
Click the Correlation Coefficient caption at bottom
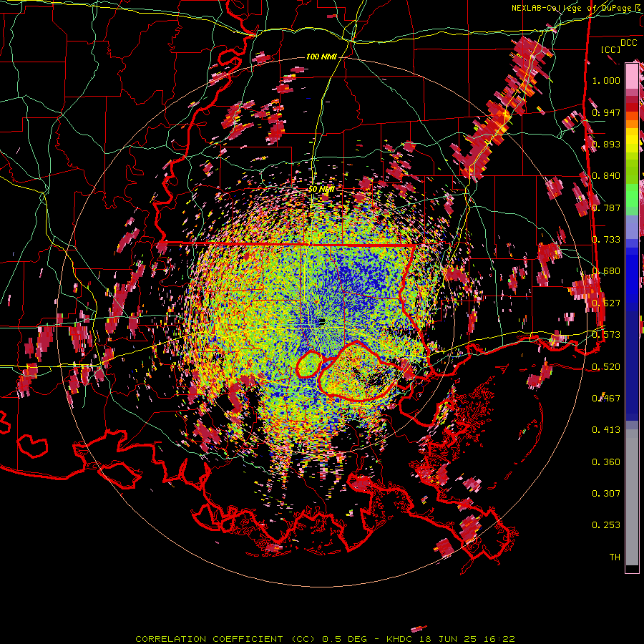[326, 639]
